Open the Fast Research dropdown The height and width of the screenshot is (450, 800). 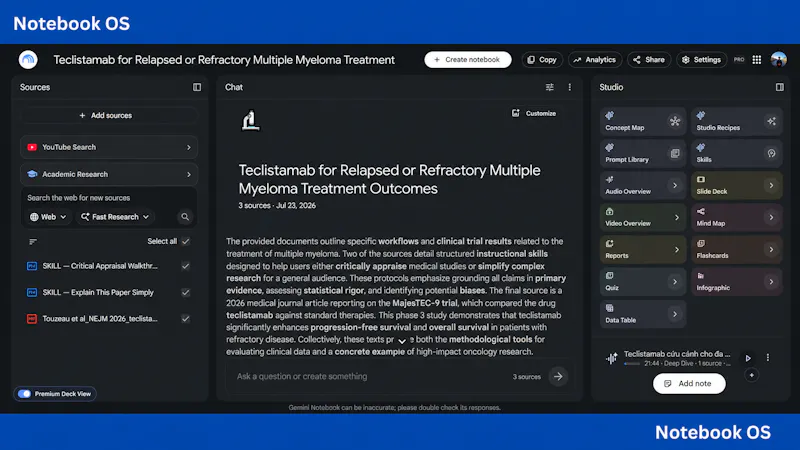115,217
